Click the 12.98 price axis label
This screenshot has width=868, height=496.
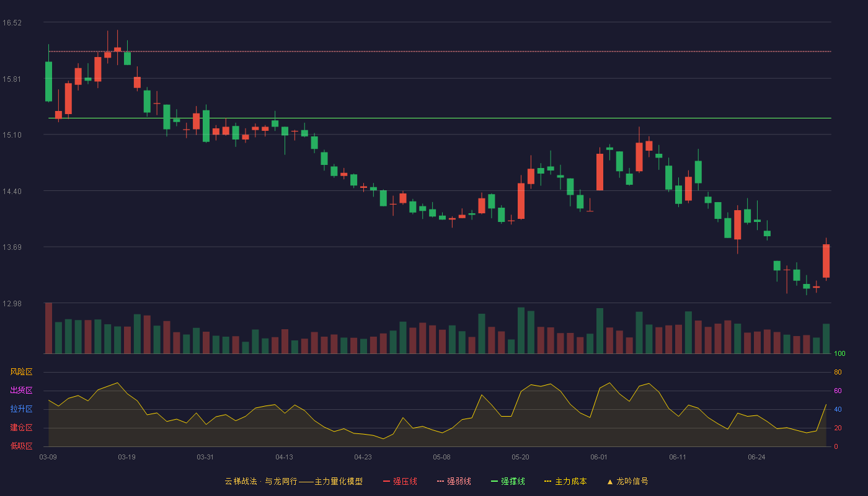click(12, 304)
